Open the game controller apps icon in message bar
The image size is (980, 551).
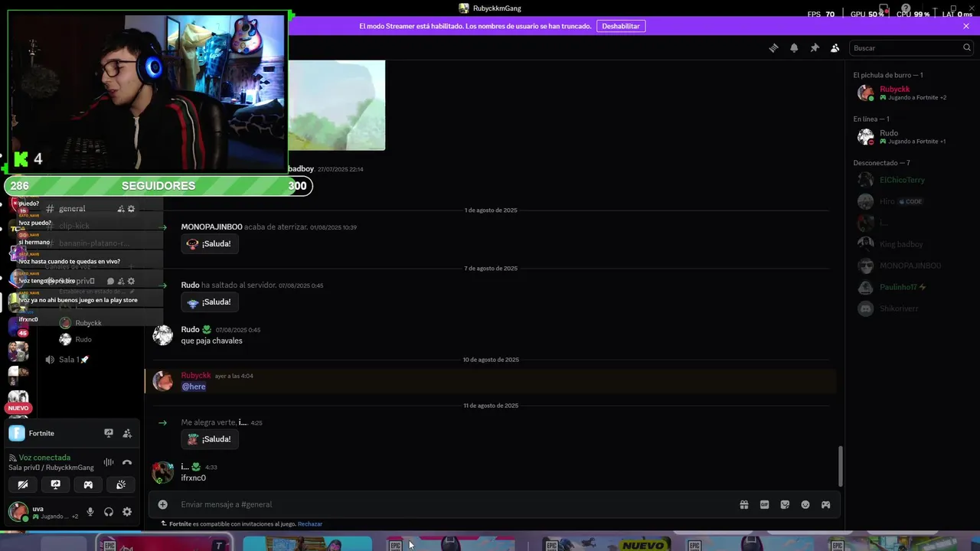[x=825, y=504]
